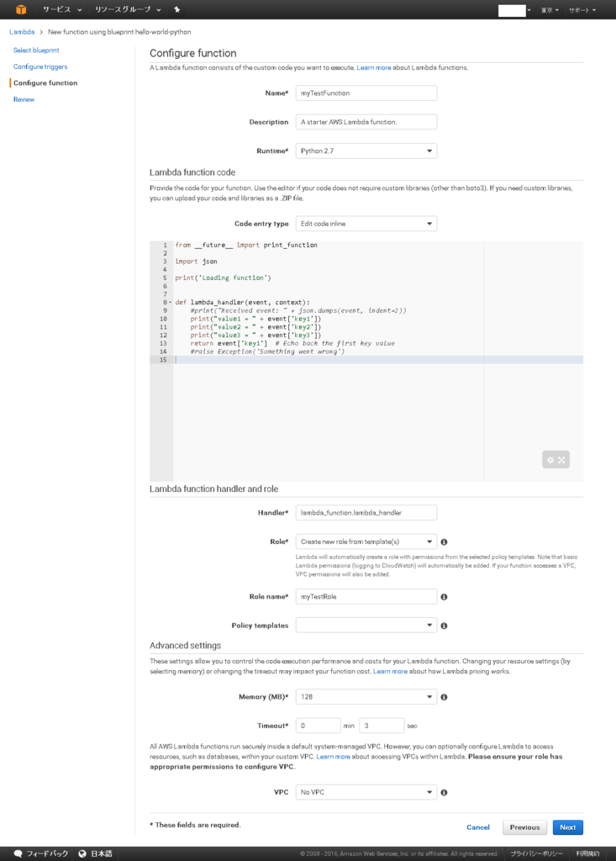
Task: Open code editor settings gear icon
Action: pos(550,460)
